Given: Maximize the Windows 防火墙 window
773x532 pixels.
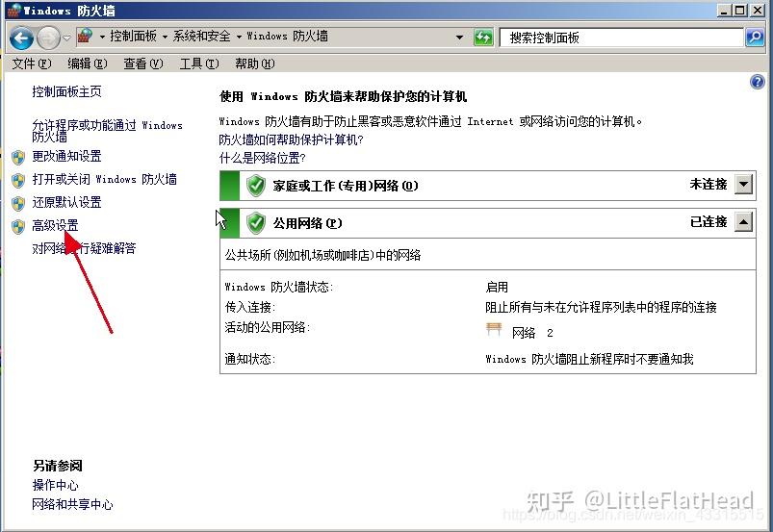Looking at the screenshot, I should point(740,10).
